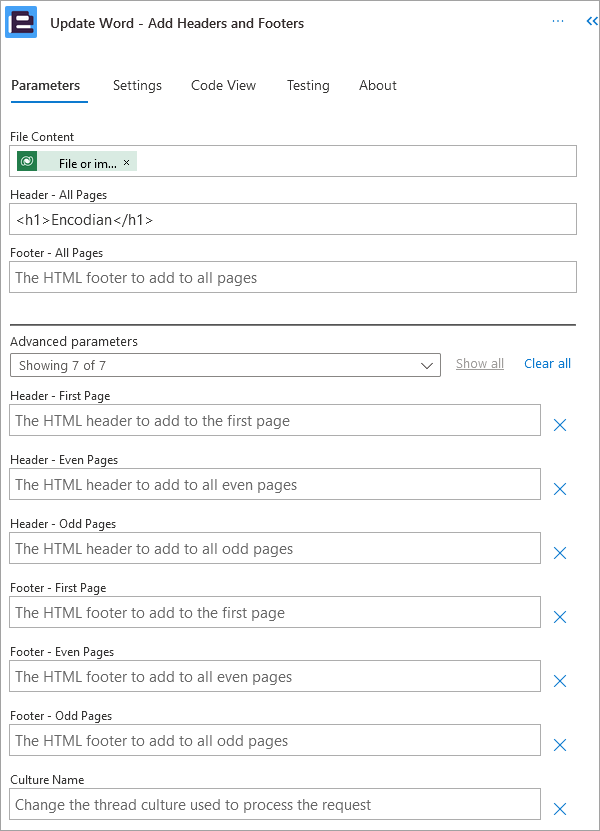This screenshot has width=600, height=831.
Task: Collapse the action pane with double chevron
Action: (590, 21)
